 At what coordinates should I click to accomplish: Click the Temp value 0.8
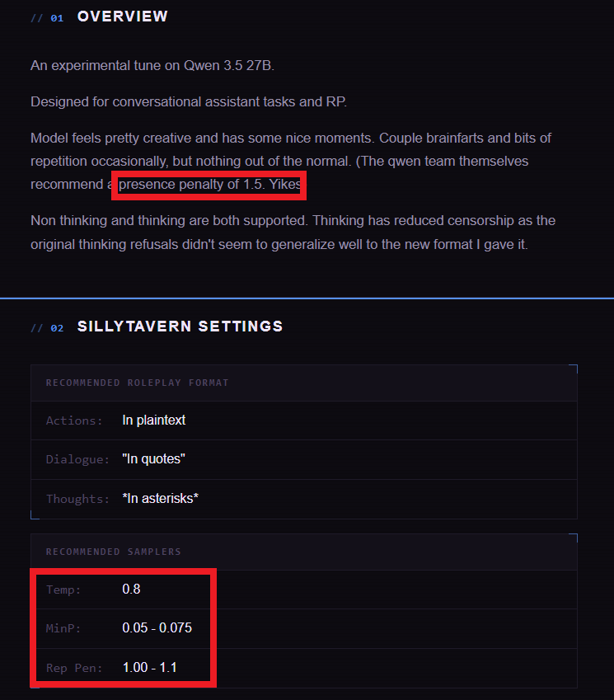click(x=132, y=590)
